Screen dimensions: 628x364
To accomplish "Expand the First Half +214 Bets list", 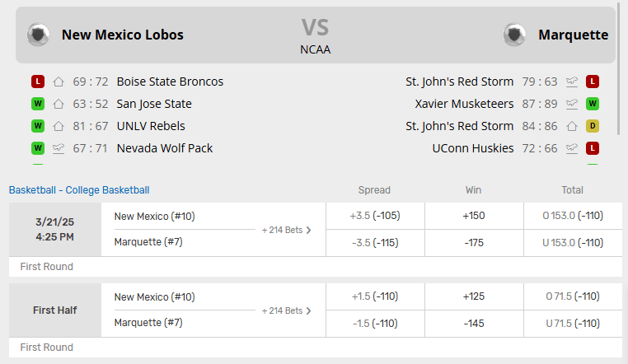I will pos(286,310).
